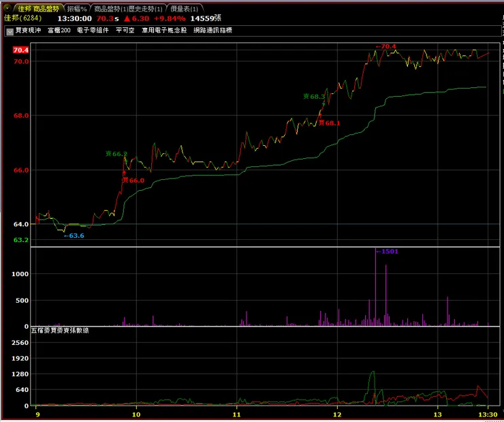
Task: Click the 1000 volume axis label
Action: pyautogui.click(x=20, y=274)
